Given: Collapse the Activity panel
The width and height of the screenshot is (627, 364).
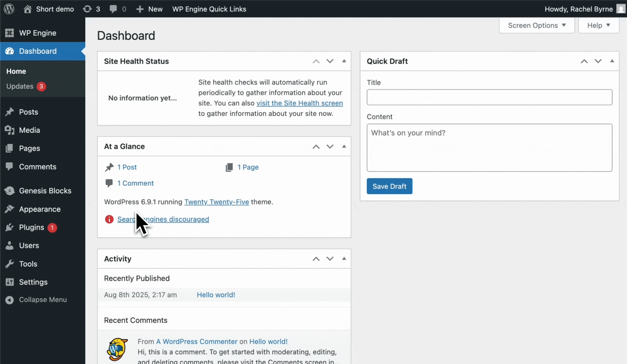Looking at the screenshot, I should click(x=344, y=259).
